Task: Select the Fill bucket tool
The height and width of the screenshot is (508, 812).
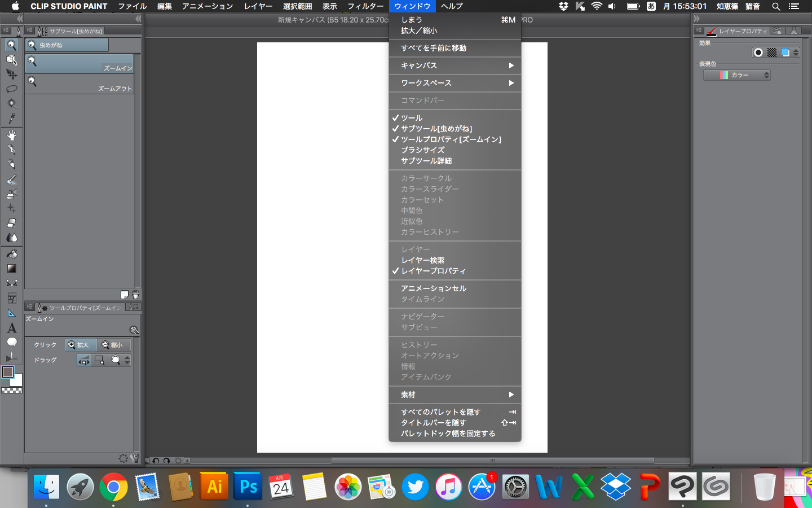Action: 11,254
